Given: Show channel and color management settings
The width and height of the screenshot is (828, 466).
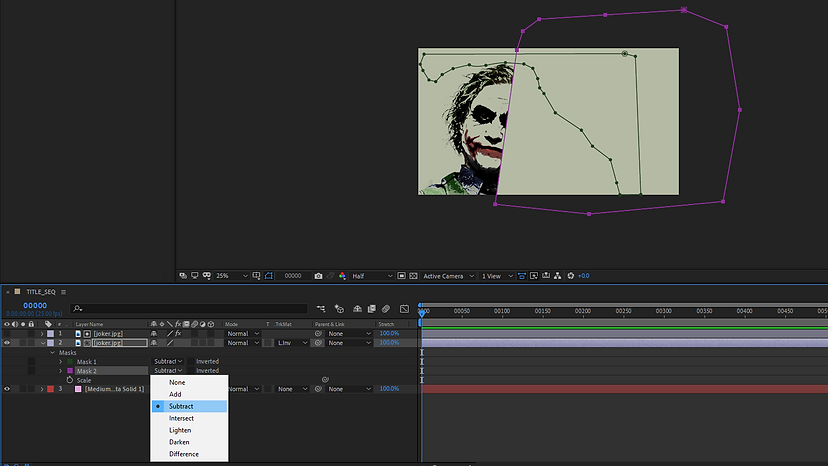Looking at the screenshot, I should click(342, 276).
